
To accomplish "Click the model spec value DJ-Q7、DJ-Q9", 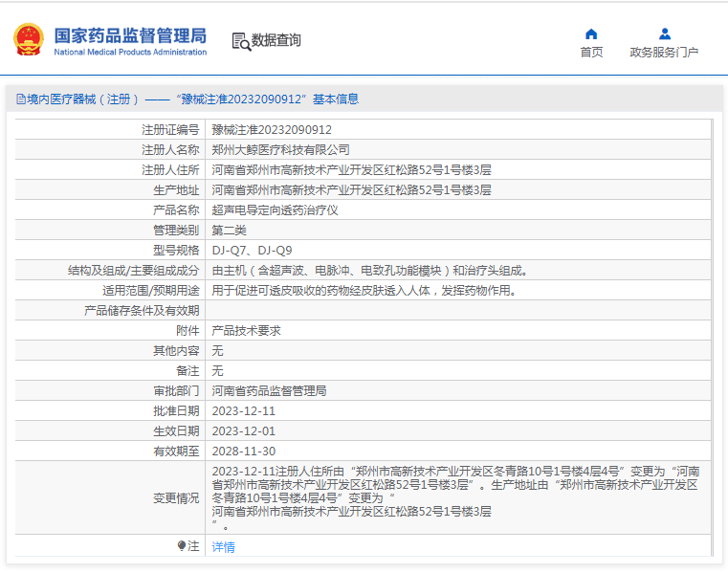I will (x=252, y=251).
